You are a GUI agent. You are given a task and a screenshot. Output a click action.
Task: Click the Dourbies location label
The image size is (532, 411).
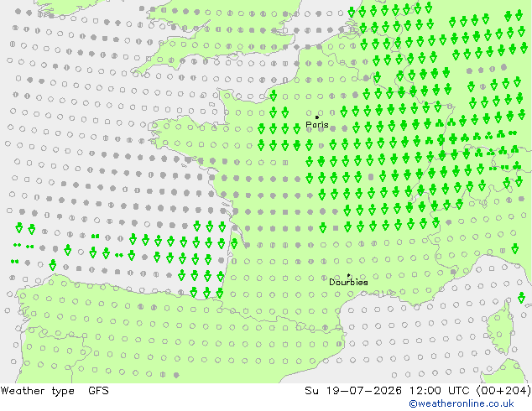[x=348, y=282]
